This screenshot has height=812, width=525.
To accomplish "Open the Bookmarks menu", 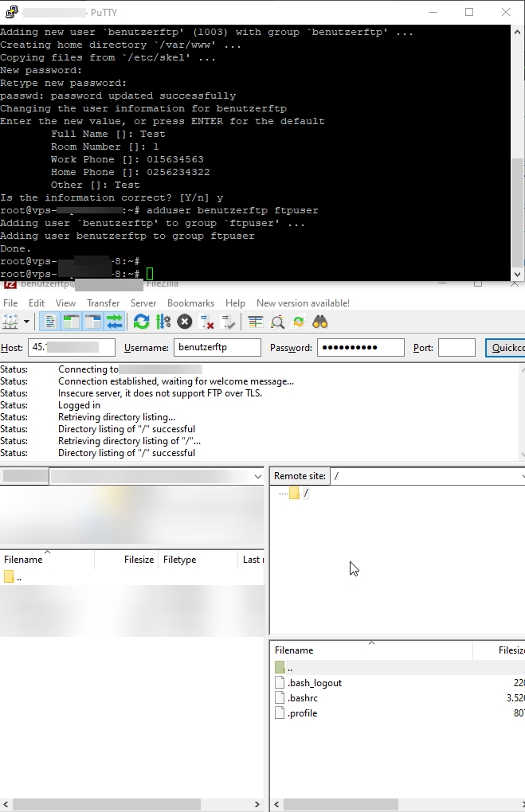I will click(190, 303).
